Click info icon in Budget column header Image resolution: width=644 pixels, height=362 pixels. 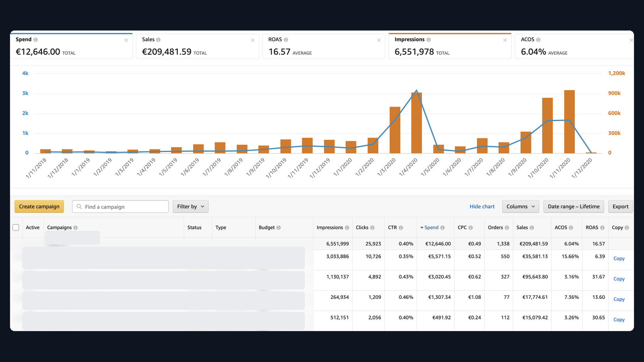click(x=279, y=228)
